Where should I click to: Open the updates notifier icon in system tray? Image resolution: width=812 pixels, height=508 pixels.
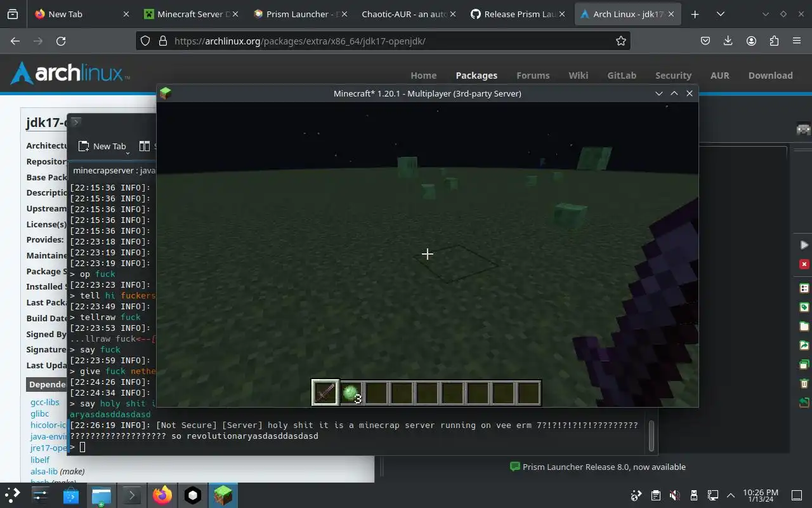tap(636, 495)
